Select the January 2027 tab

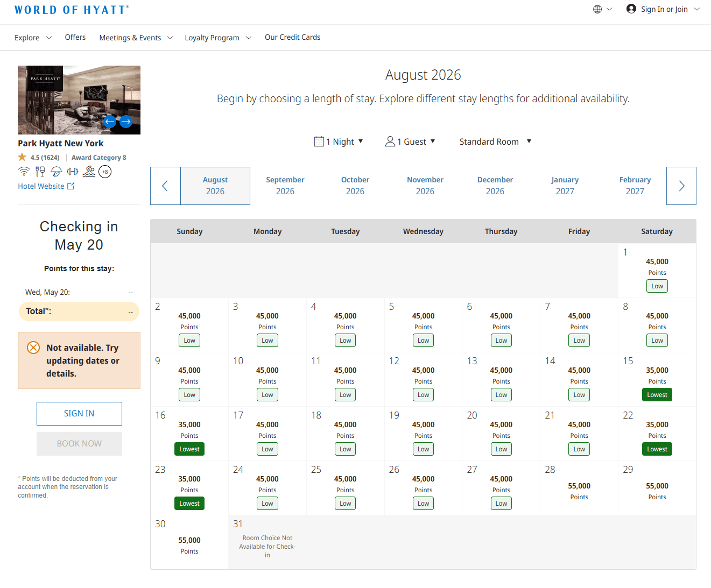(565, 186)
